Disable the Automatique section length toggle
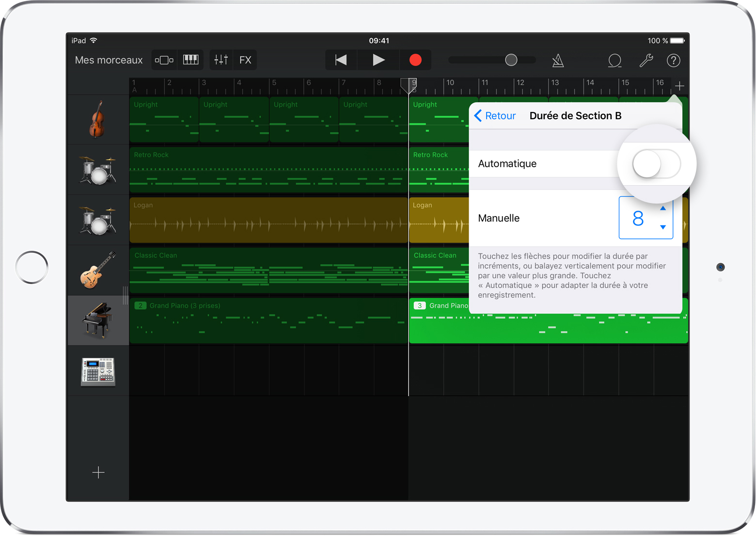The height and width of the screenshot is (536, 756). pos(656,164)
